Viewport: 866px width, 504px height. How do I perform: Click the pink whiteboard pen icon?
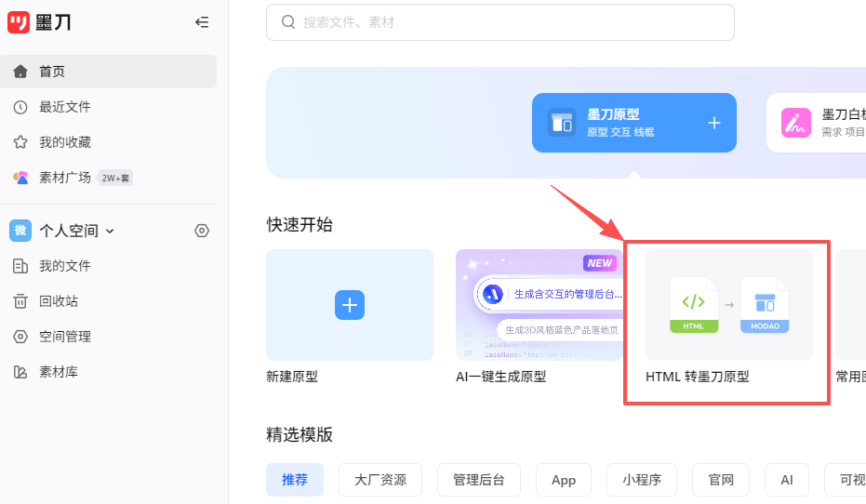796,123
